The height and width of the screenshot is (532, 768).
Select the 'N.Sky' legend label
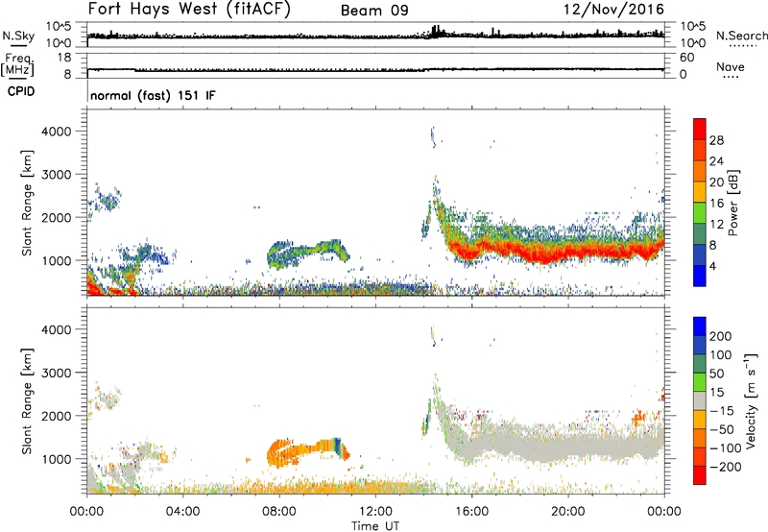click(x=18, y=36)
